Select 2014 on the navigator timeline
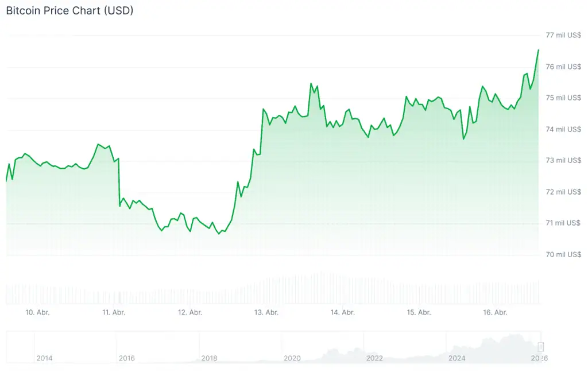The image size is (588, 372). coord(44,358)
